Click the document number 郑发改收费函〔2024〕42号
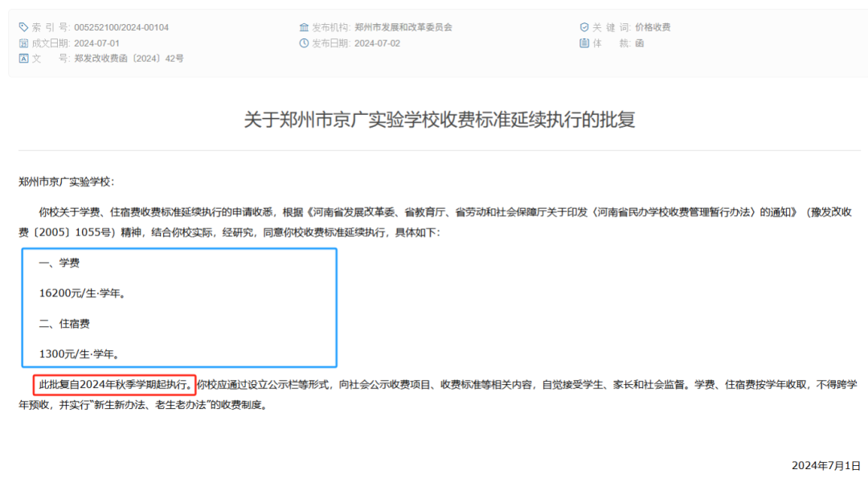This screenshot has width=868, height=478. [129, 59]
